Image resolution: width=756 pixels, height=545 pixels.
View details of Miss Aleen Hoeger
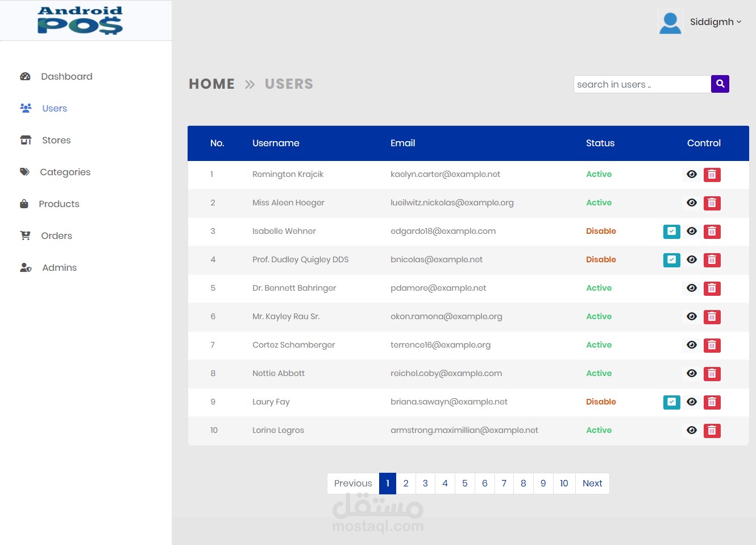[x=692, y=203]
